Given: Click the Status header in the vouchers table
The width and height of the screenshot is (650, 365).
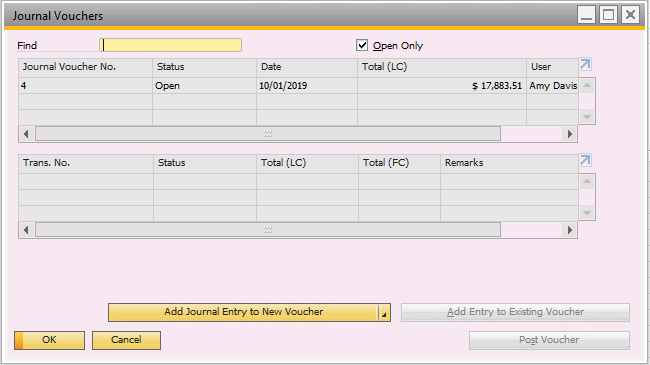Looking at the screenshot, I should tap(204, 67).
